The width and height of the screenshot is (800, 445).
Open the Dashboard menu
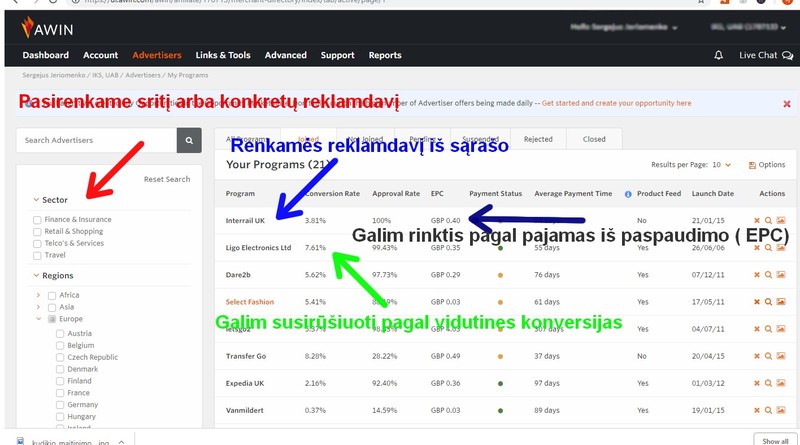click(45, 55)
